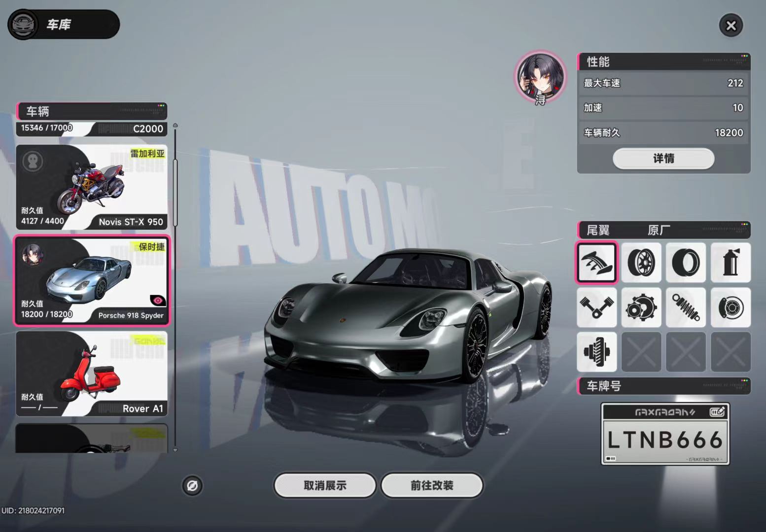766x532 pixels.
Task: Click the 车库 title text
Action: [x=59, y=25]
